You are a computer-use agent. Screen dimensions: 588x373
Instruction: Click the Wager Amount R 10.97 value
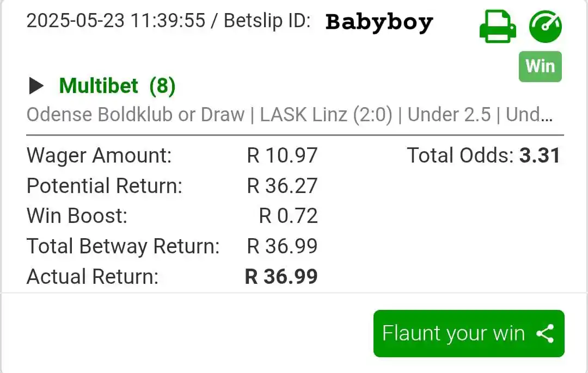tap(282, 156)
